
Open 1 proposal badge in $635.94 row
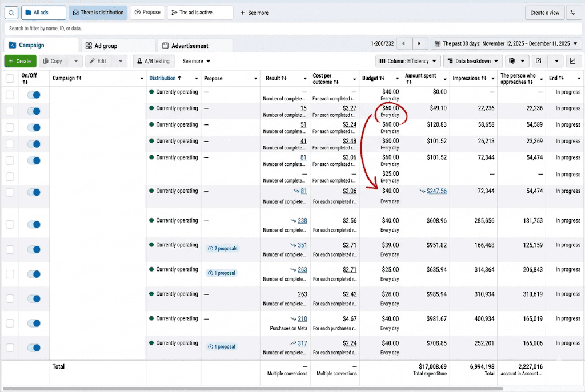pyautogui.click(x=222, y=273)
